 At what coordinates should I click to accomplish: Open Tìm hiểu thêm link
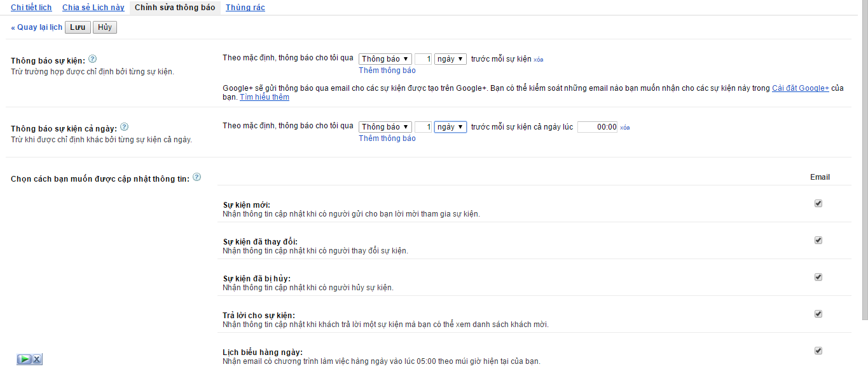tap(265, 97)
